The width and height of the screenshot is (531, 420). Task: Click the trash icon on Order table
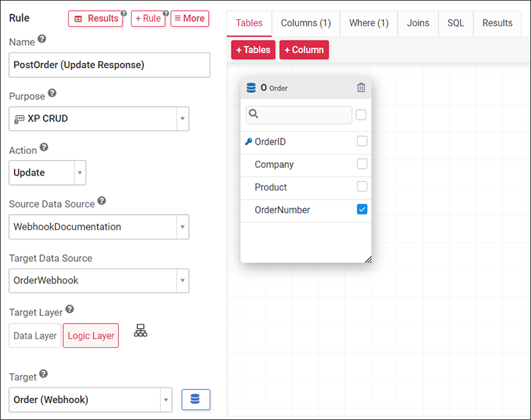(x=361, y=88)
